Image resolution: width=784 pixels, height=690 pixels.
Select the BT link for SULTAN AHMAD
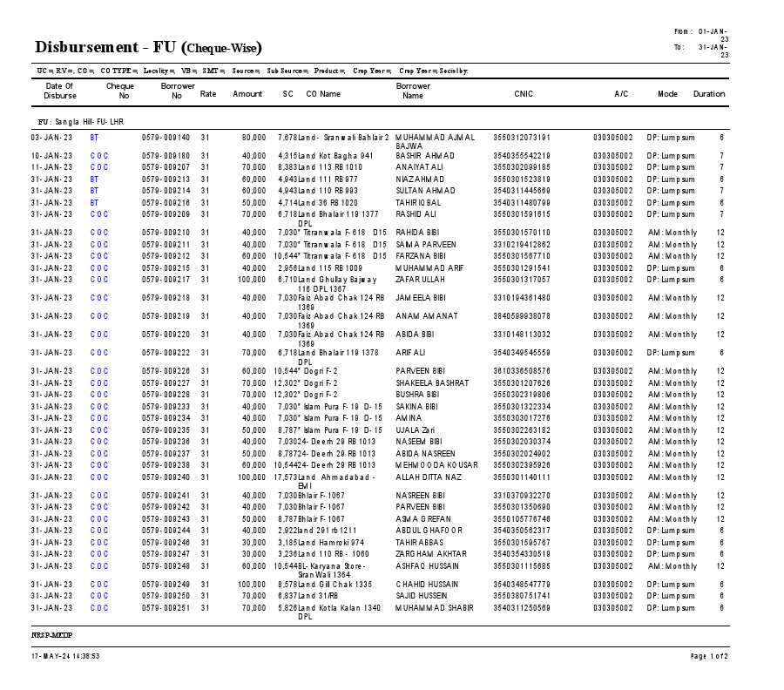(x=96, y=190)
